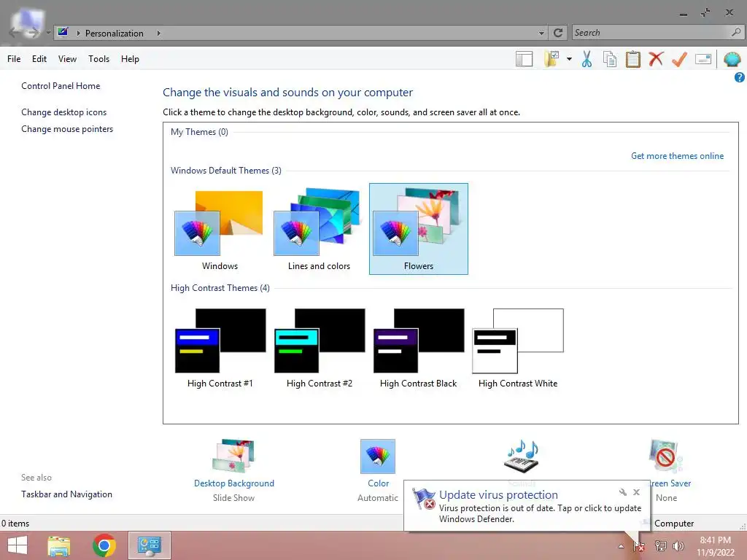Select the High Contrast #1 theme
The width and height of the screenshot is (747, 560).
pos(220,348)
